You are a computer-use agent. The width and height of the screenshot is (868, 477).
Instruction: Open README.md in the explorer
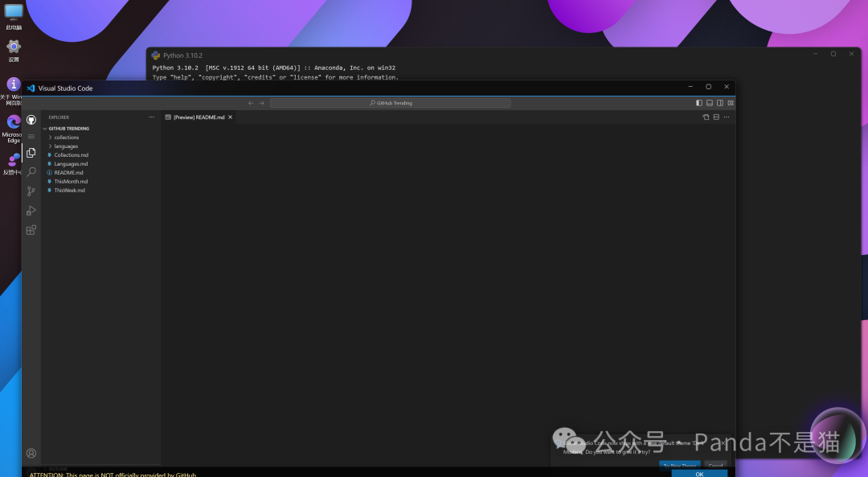(x=68, y=173)
